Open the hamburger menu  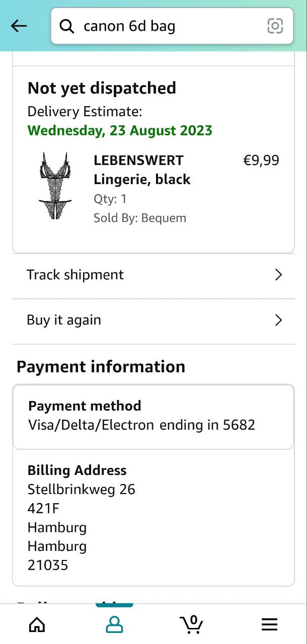[269, 624]
